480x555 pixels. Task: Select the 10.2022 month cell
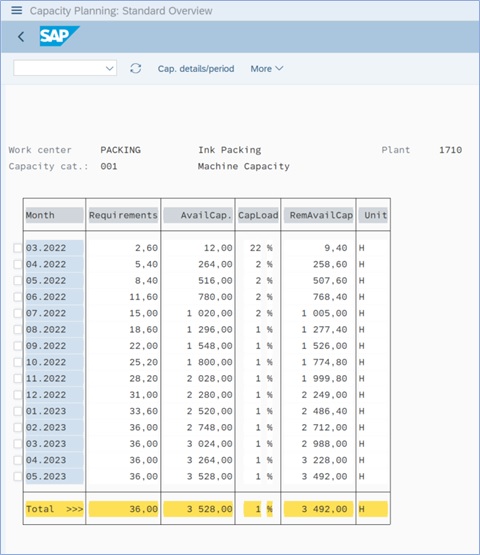54,362
